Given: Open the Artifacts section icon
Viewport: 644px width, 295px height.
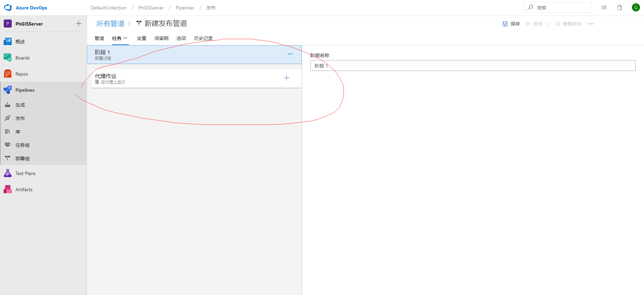Looking at the screenshot, I should tap(8, 189).
